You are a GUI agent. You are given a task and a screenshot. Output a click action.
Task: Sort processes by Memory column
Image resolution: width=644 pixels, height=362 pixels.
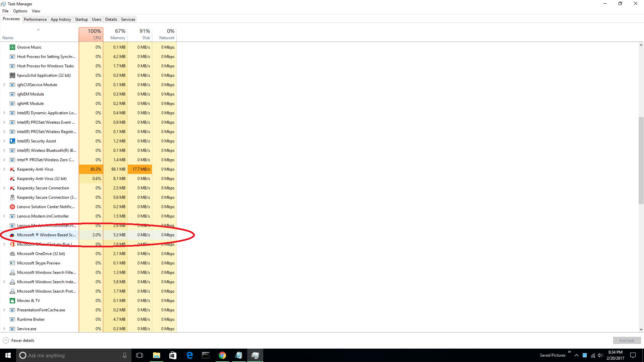tap(115, 34)
